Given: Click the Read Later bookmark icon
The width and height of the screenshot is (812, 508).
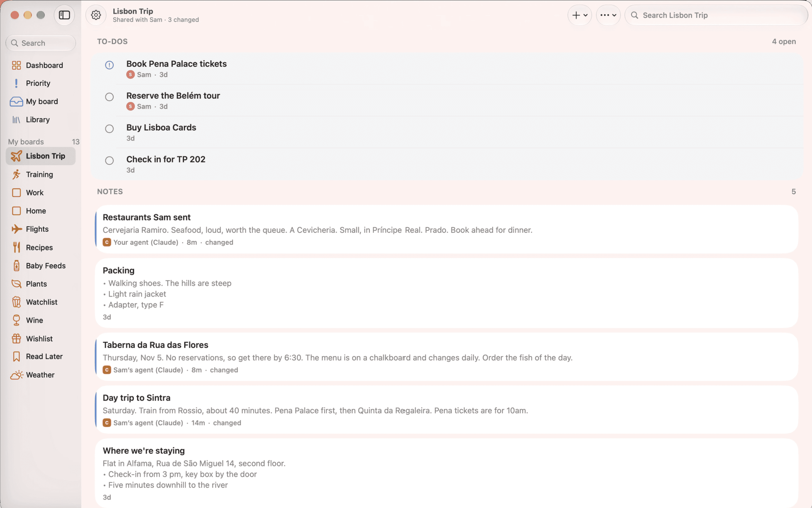Looking at the screenshot, I should click(x=16, y=356).
